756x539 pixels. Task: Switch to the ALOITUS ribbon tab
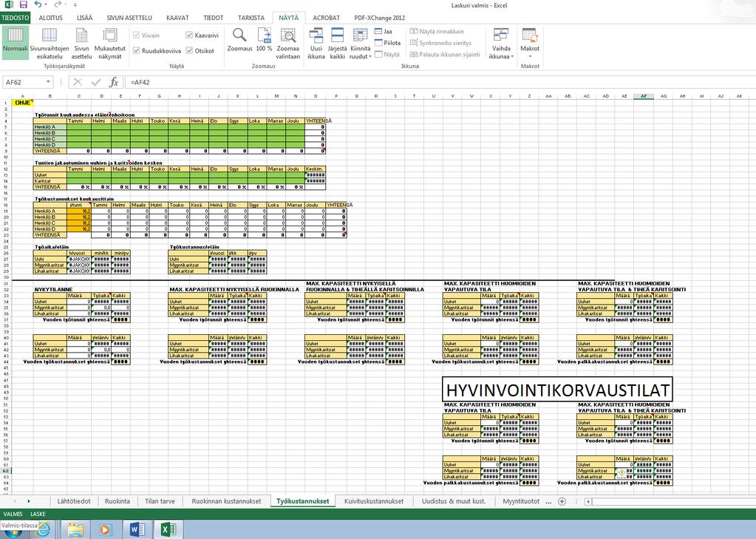[51, 18]
